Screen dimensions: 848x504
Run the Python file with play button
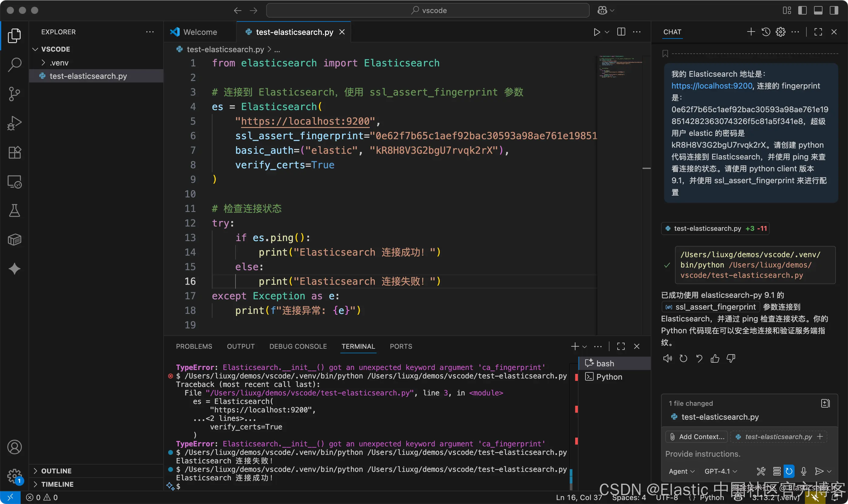(596, 32)
